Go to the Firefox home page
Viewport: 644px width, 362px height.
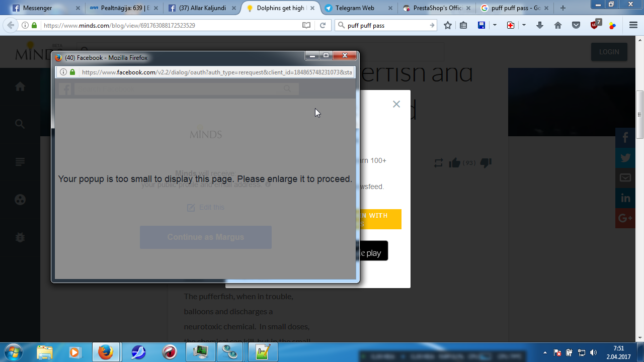click(x=558, y=25)
